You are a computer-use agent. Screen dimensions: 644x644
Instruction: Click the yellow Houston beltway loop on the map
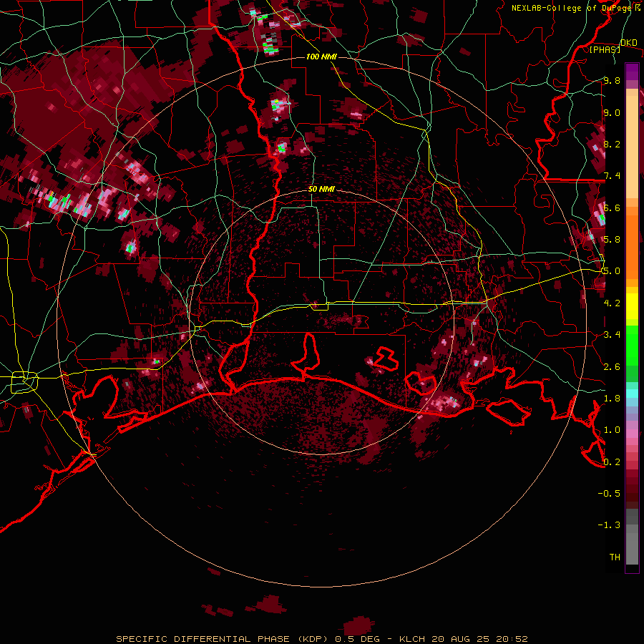[24, 382]
